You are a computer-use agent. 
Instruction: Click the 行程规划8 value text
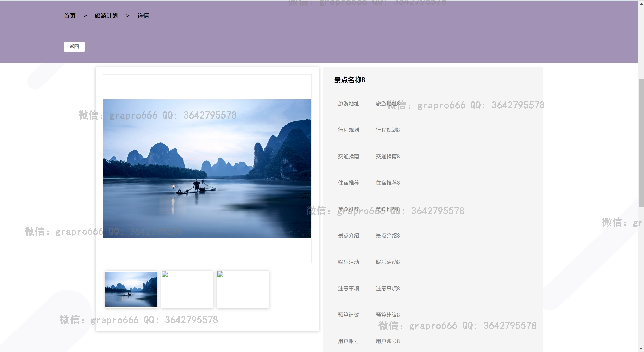pos(388,130)
